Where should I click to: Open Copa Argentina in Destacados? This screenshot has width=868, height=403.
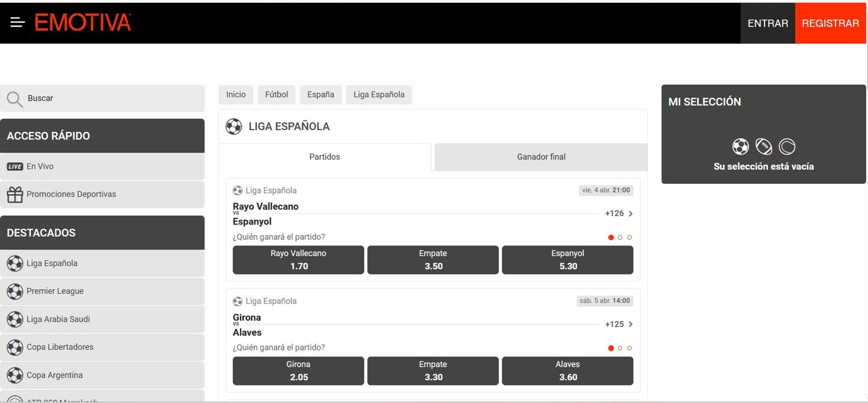click(x=102, y=375)
